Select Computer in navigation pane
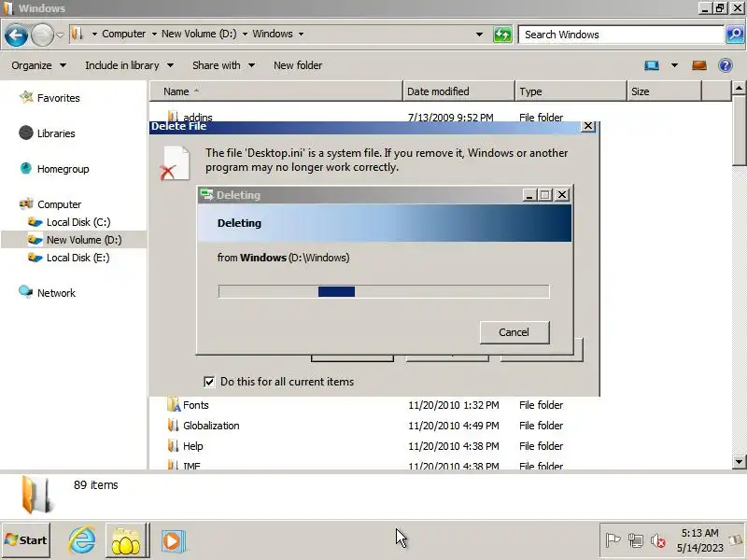The image size is (747, 560). [59, 204]
